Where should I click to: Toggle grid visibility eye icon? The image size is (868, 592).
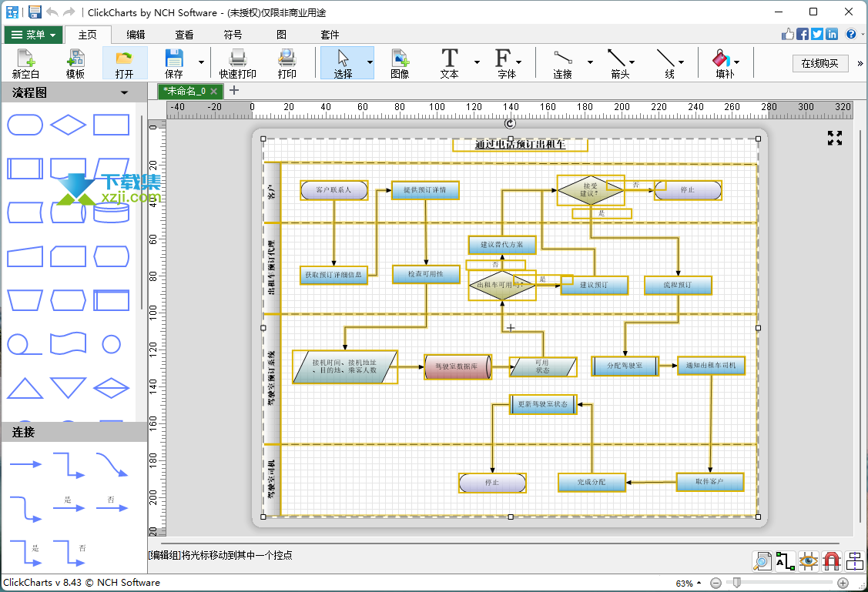tap(808, 561)
